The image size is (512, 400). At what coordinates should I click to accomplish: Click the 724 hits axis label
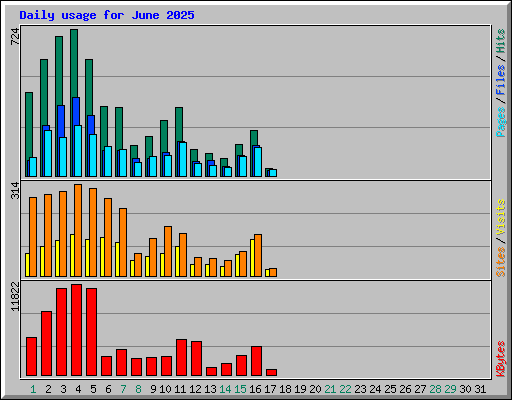pos(15,37)
